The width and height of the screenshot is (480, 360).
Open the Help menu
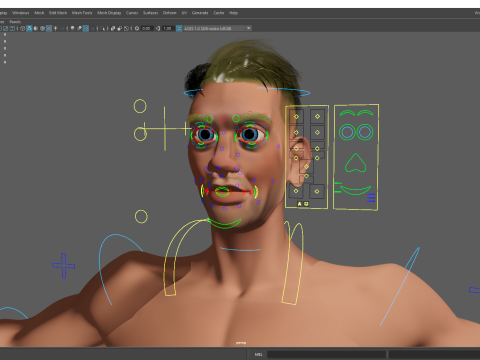pos(233,13)
